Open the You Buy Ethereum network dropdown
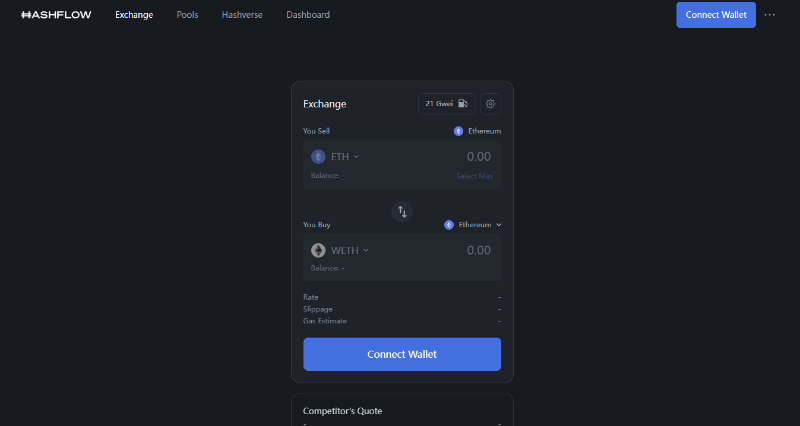Image resolution: width=800 pixels, height=426 pixels. (474, 225)
